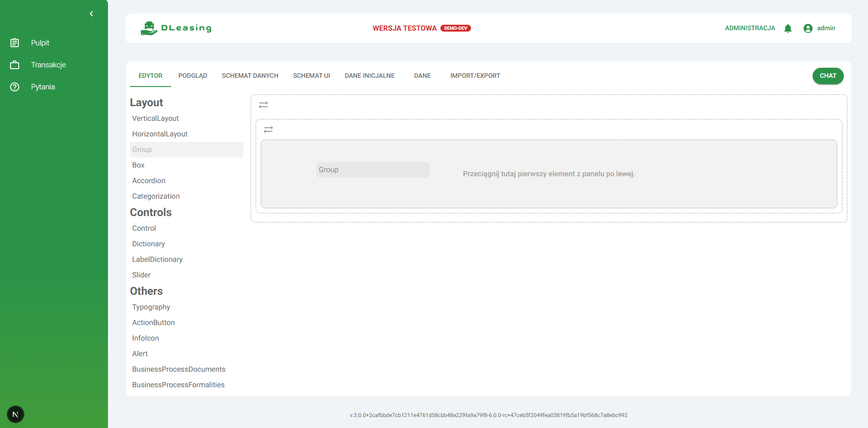Click the ADMINISTRACJA link
This screenshot has width=868, height=428.
coord(750,28)
